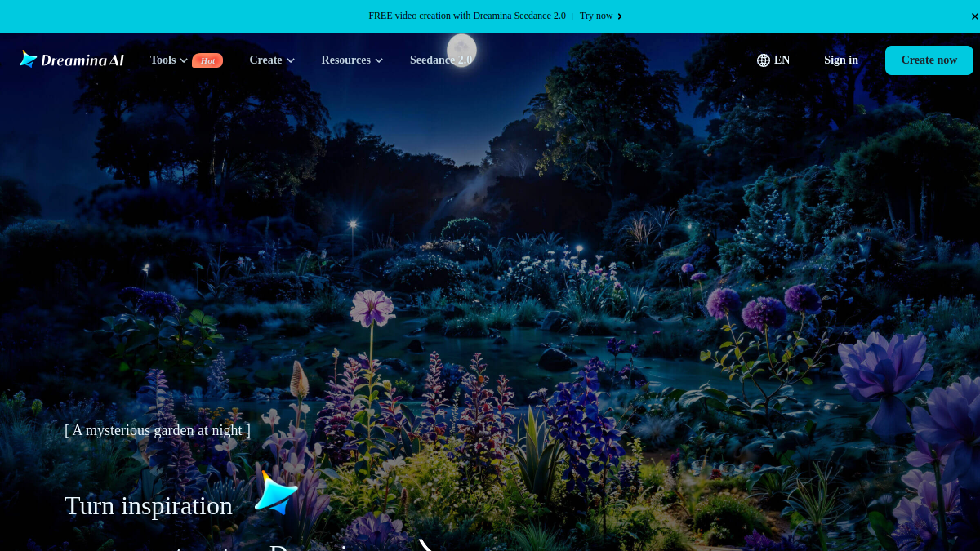Screen dimensions: 980x551
Task: Follow the Try now link in banner
Action: [x=596, y=16]
